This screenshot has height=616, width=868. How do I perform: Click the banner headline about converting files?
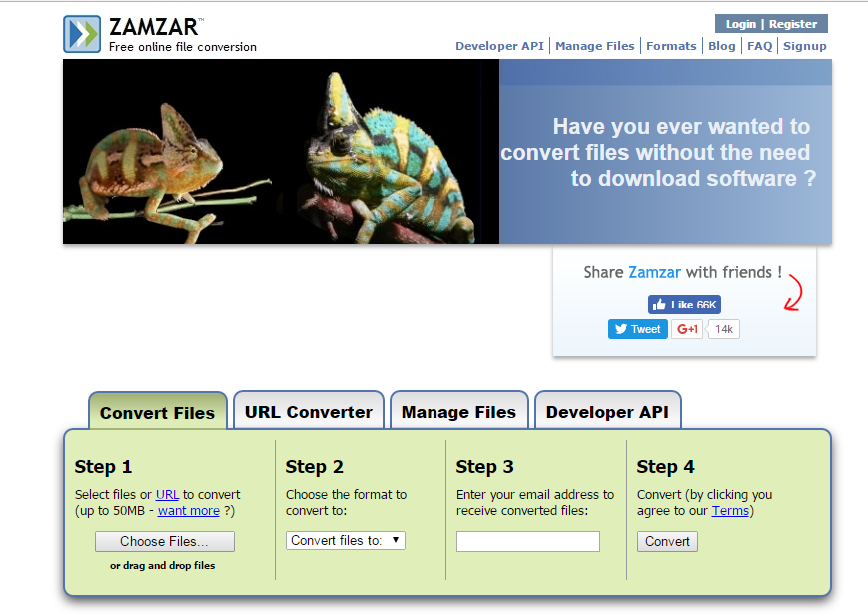657,152
